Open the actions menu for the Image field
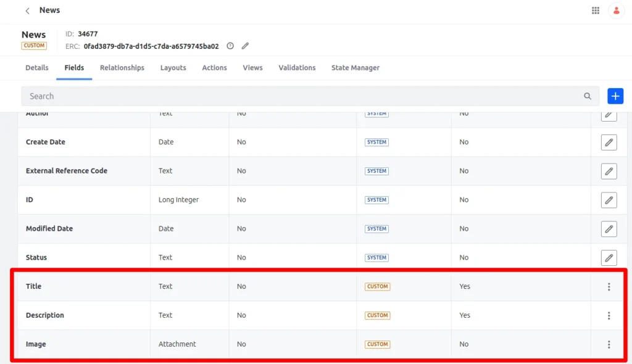This screenshot has width=632, height=364. click(x=609, y=344)
